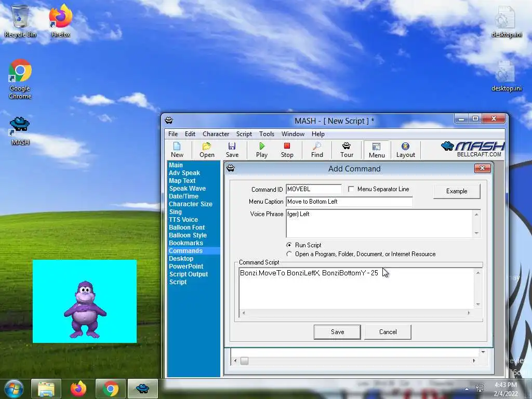
Task: Open the Recycle Bin desktop icon
Action: click(20, 21)
